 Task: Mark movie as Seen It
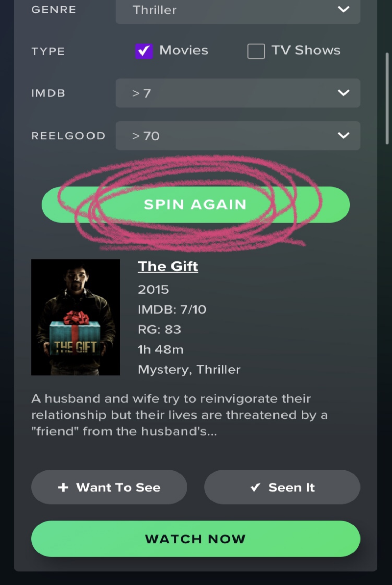[282, 487]
